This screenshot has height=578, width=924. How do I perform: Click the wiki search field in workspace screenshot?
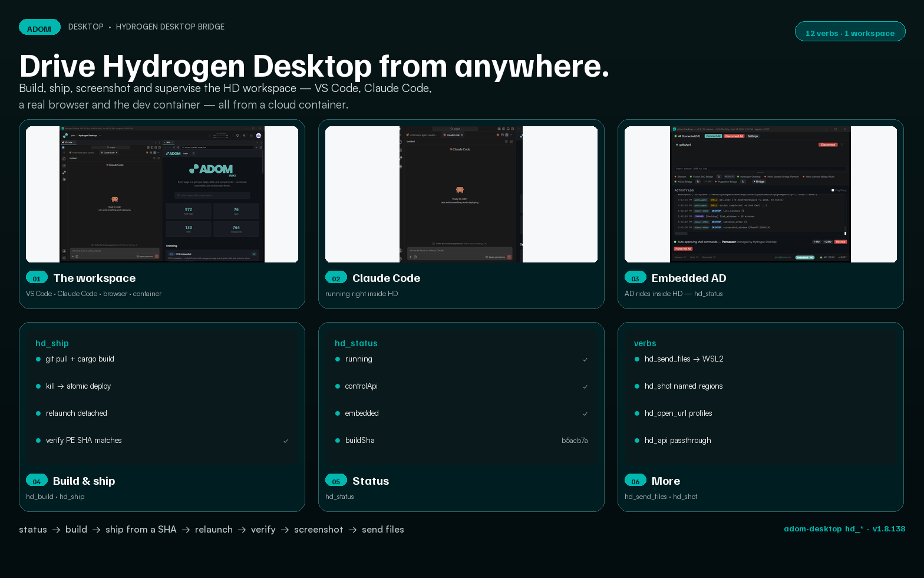(x=212, y=195)
